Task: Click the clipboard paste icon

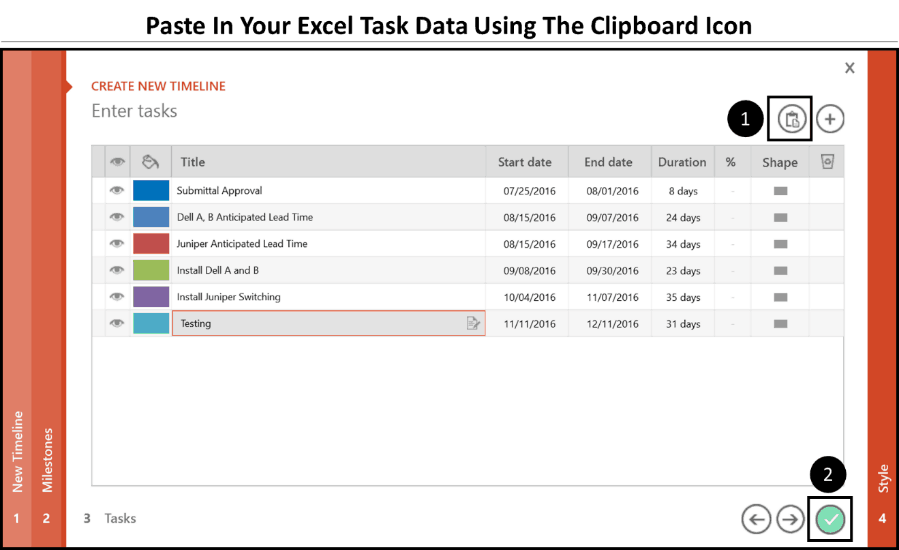Action: point(791,119)
